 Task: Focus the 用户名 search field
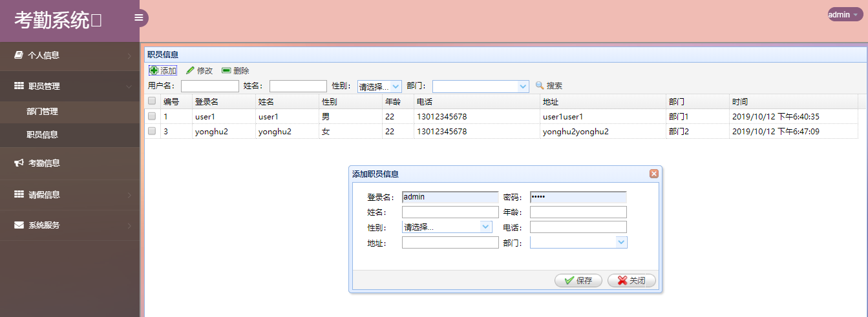(210, 86)
